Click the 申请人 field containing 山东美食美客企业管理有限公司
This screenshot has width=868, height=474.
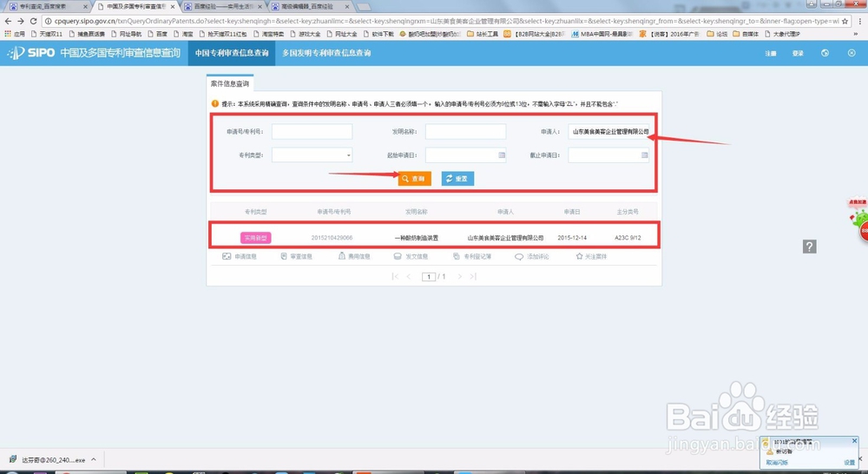[608, 131]
